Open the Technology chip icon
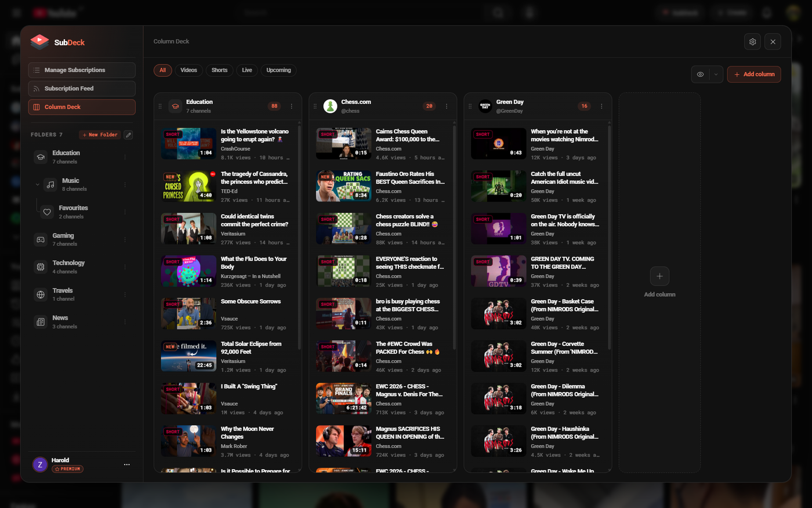This screenshot has height=508, width=812. 41,267
